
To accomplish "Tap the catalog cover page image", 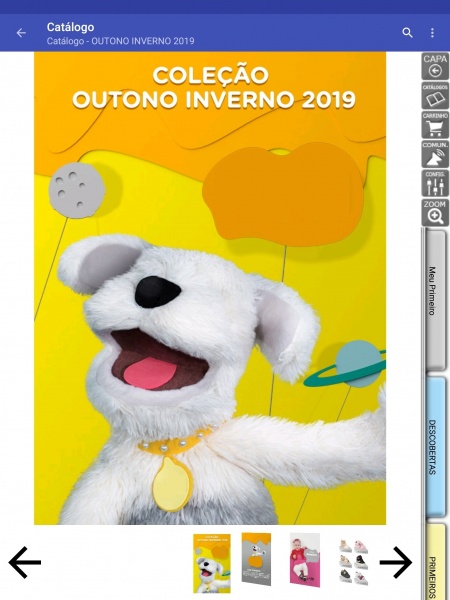I will point(210,288).
